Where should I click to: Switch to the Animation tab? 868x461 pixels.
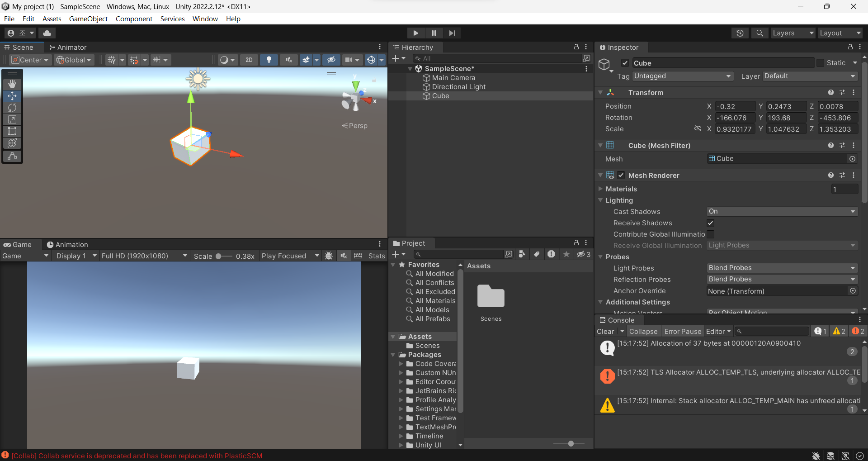[67, 244]
